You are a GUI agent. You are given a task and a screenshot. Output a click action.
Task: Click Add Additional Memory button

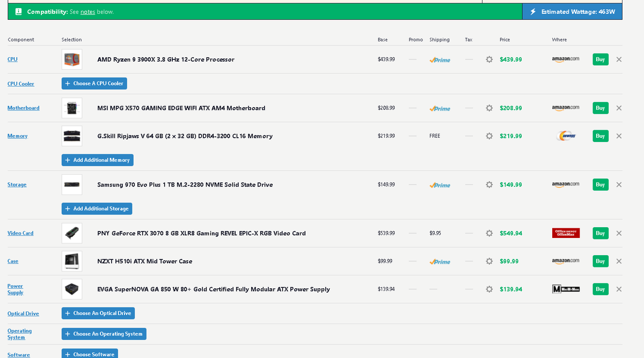(x=98, y=160)
